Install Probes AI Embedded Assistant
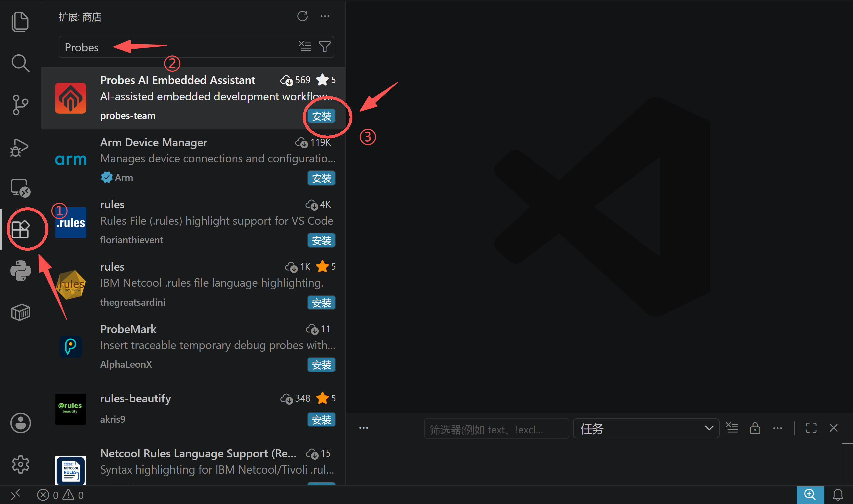Viewport: 853px width, 504px height. pos(321,116)
